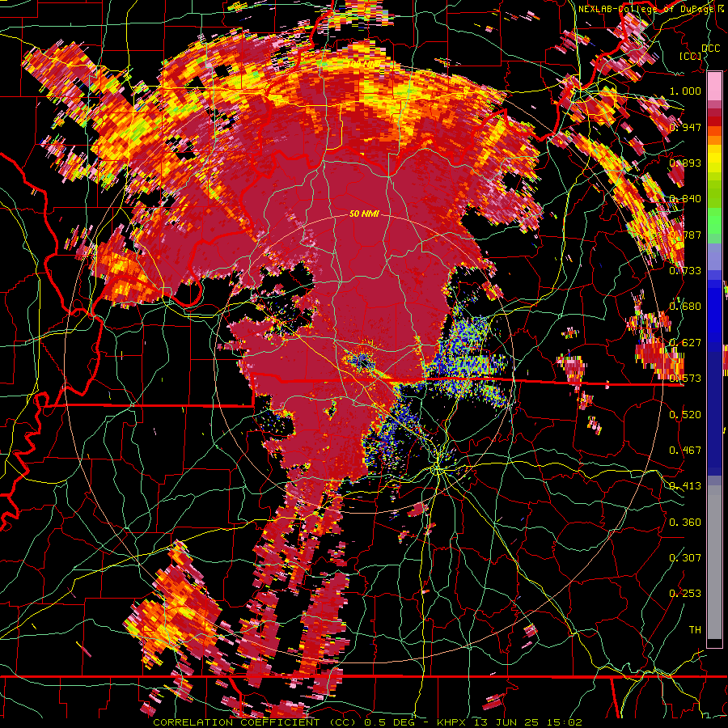Click the 50 NMI range ring label
The image size is (728, 728).
(364, 214)
